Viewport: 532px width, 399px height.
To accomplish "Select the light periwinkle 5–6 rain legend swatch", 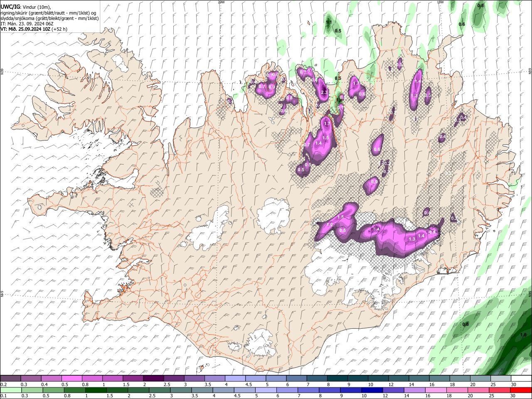I will click(x=266, y=390).
